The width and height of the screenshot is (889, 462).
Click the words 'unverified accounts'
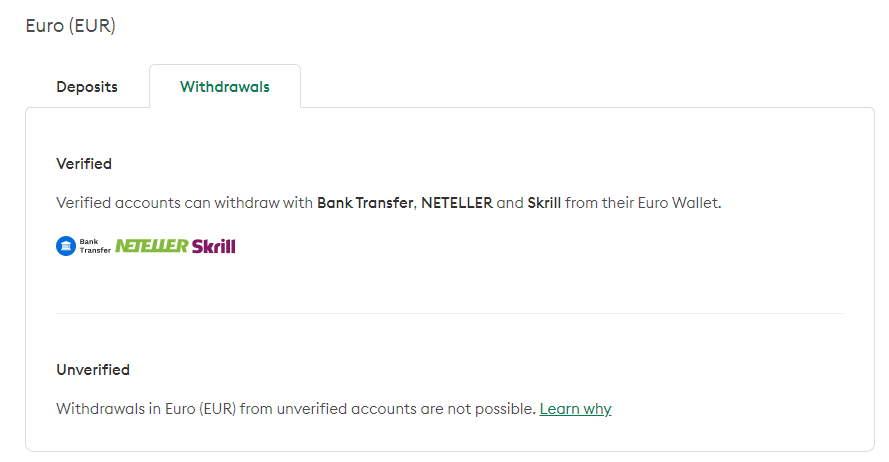coord(335,409)
